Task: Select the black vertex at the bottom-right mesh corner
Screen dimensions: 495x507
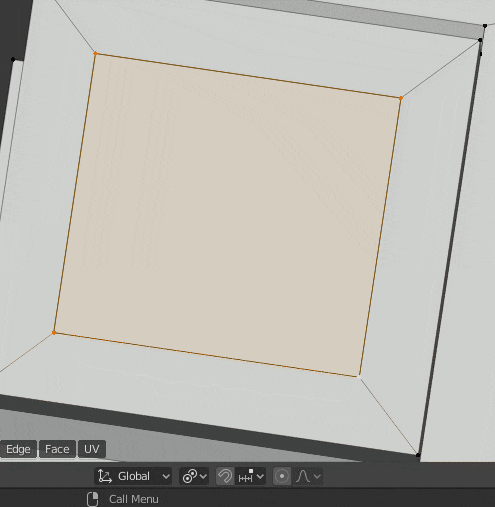Action: point(418,455)
